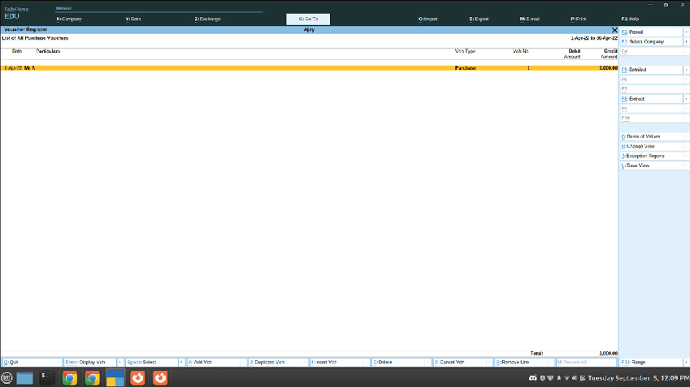Click the Delete button in bottom bar
This screenshot has height=387, width=690.
coord(398,362)
